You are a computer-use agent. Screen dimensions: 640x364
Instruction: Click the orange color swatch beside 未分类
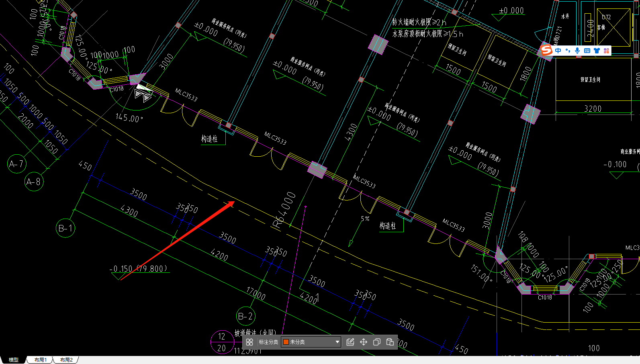point(286,342)
